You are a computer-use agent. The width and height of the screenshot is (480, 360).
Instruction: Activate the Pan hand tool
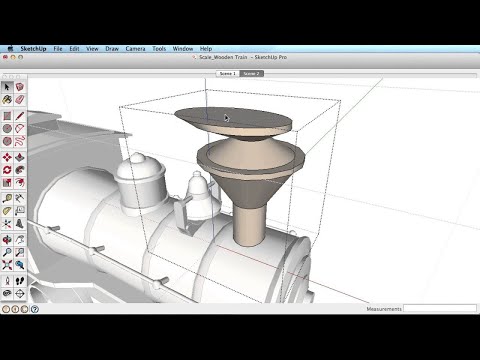20,240
